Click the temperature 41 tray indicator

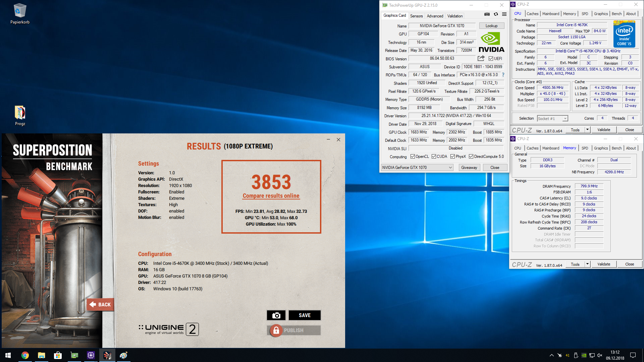coord(568,355)
